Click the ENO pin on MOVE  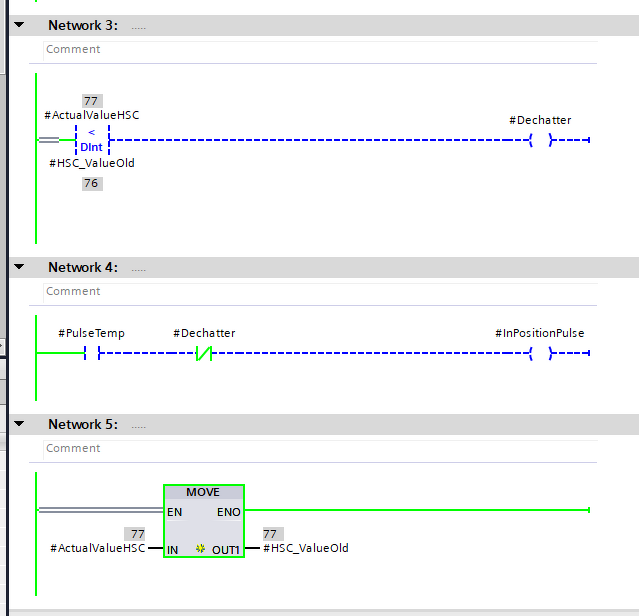pyautogui.click(x=229, y=512)
